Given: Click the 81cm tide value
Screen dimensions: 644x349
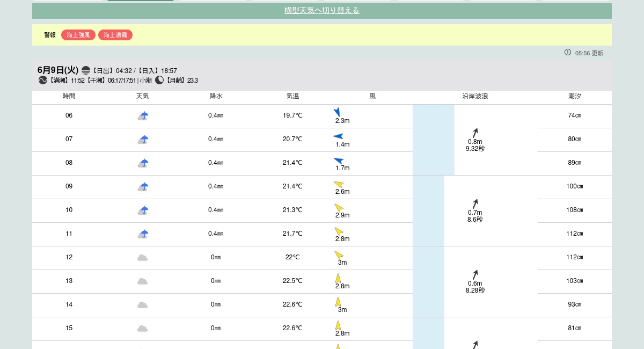Looking at the screenshot, I should click(x=574, y=328).
